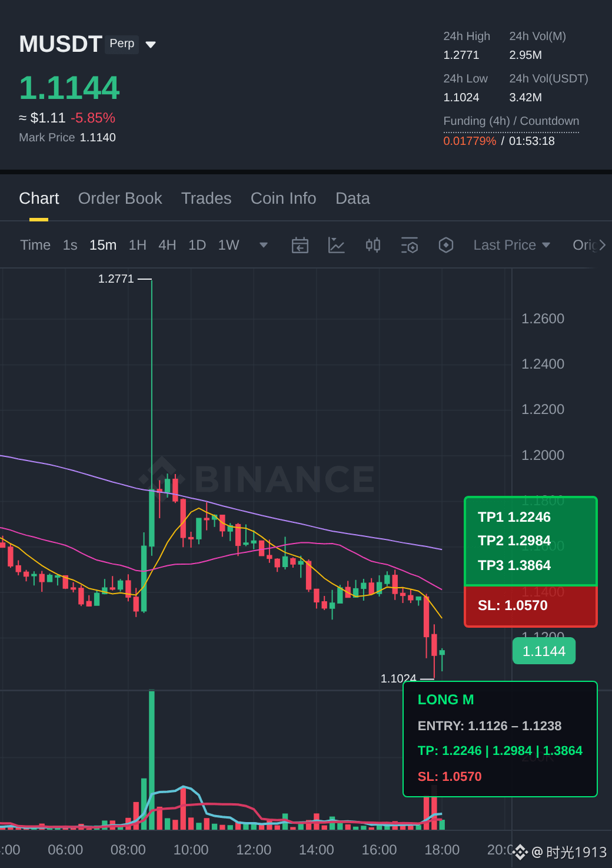
Task: Tap the 1.2600 price axis label
Action: click(x=543, y=319)
